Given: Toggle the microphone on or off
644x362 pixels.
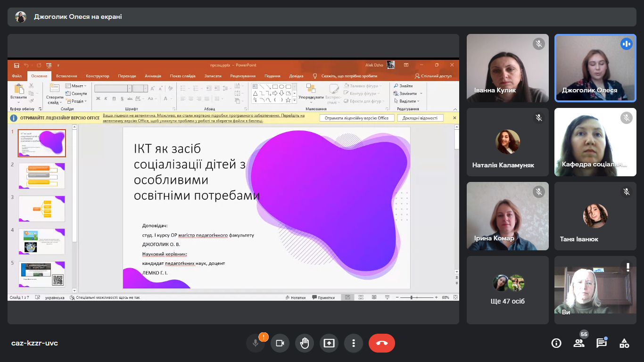Looking at the screenshot, I should 256,343.
